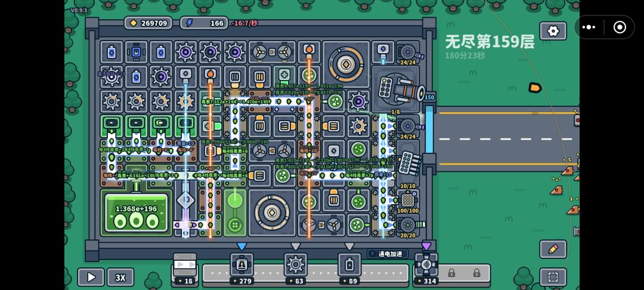Screen dimensions: 644x290
Task: Select the gear tile in third-row first column
Action: 112,101
